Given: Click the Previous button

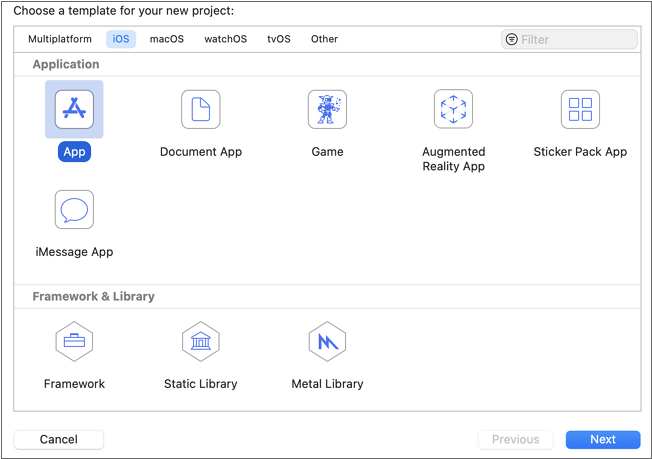Looking at the screenshot, I should point(515,439).
